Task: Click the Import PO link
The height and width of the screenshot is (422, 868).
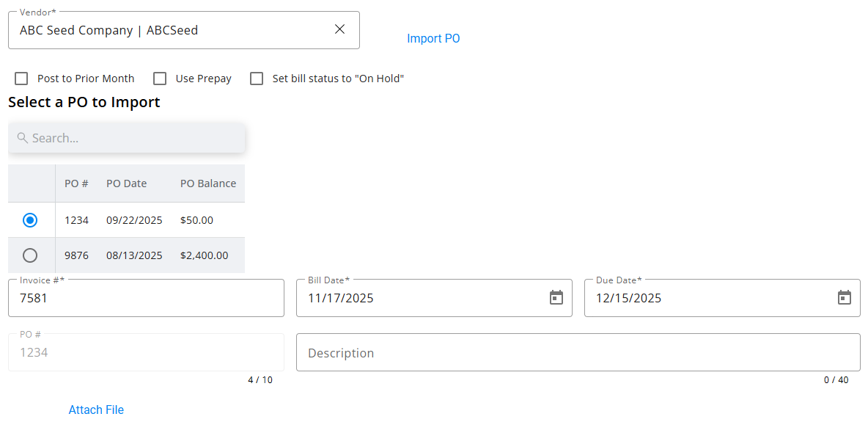Action: 433,39
